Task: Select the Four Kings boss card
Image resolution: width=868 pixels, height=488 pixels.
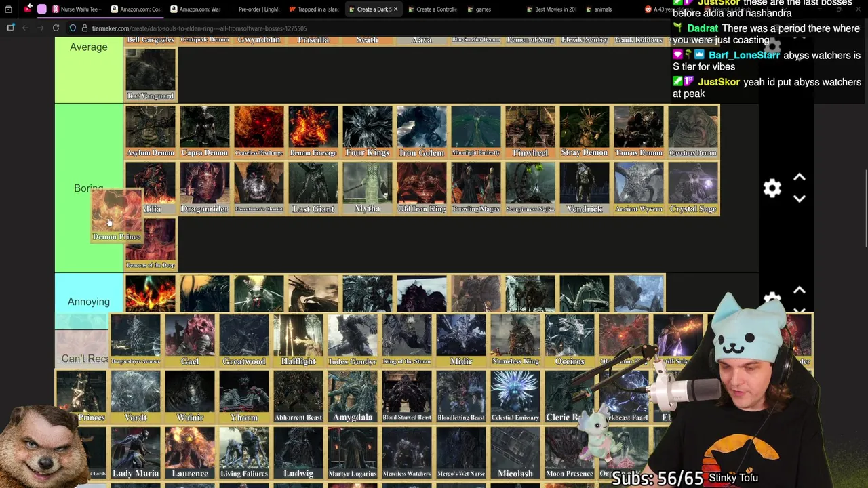Action: [367, 131]
